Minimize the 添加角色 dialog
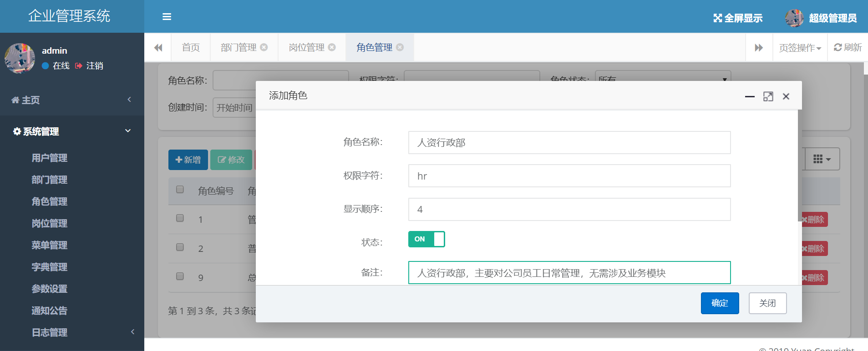Image resolution: width=868 pixels, height=351 pixels. point(750,96)
